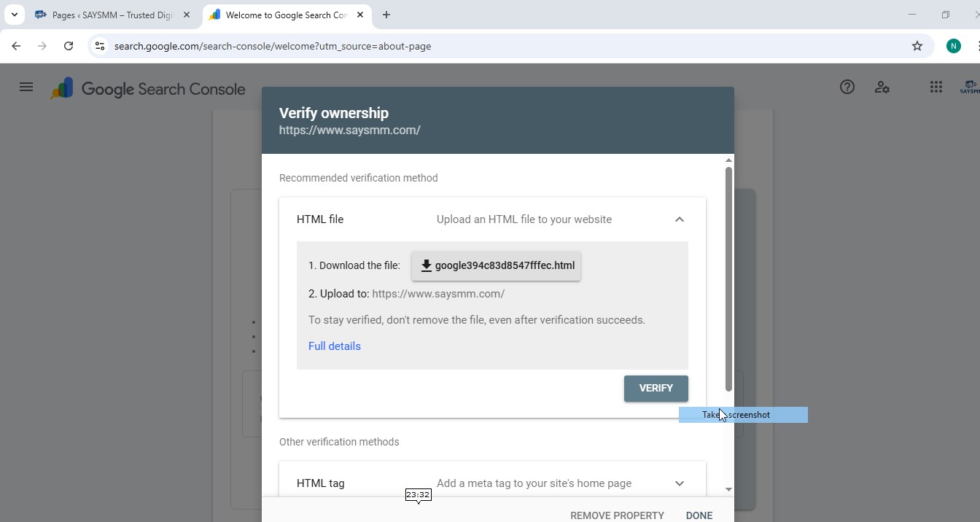Open the Full details link
This screenshot has height=522, width=980.
click(x=334, y=346)
